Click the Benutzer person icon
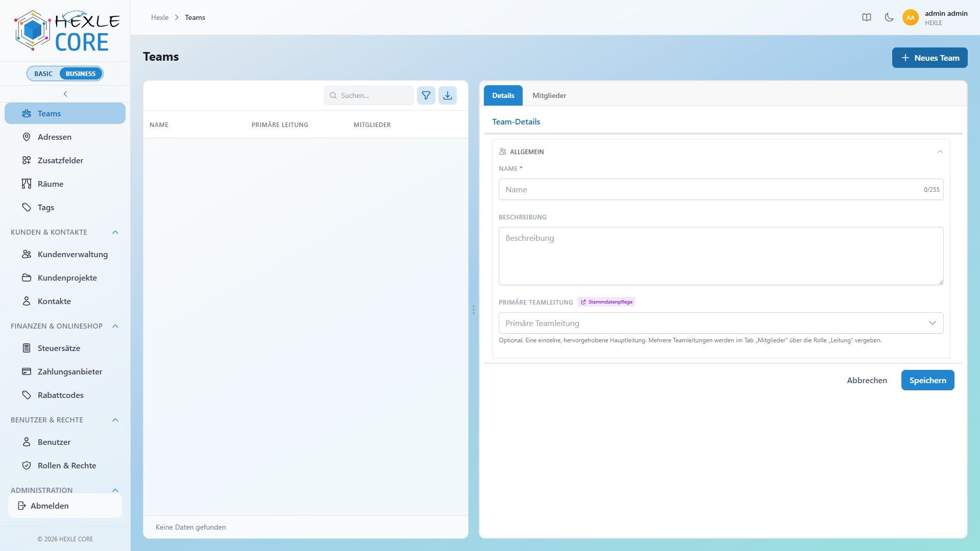980x551 pixels. [27, 442]
